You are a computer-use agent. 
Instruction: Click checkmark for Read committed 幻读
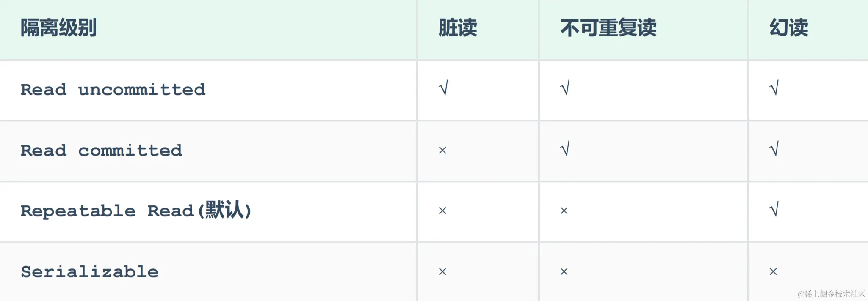[774, 149]
